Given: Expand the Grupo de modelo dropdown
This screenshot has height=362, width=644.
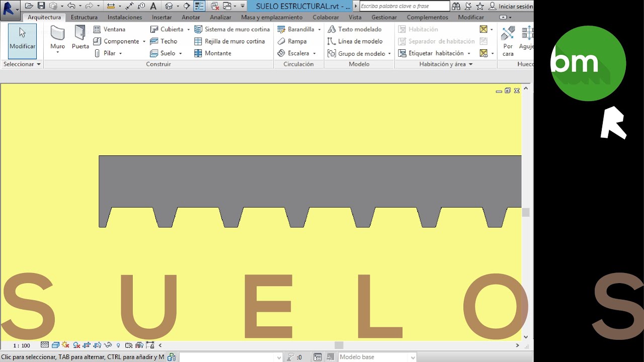Looking at the screenshot, I should click(x=389, y=53).
